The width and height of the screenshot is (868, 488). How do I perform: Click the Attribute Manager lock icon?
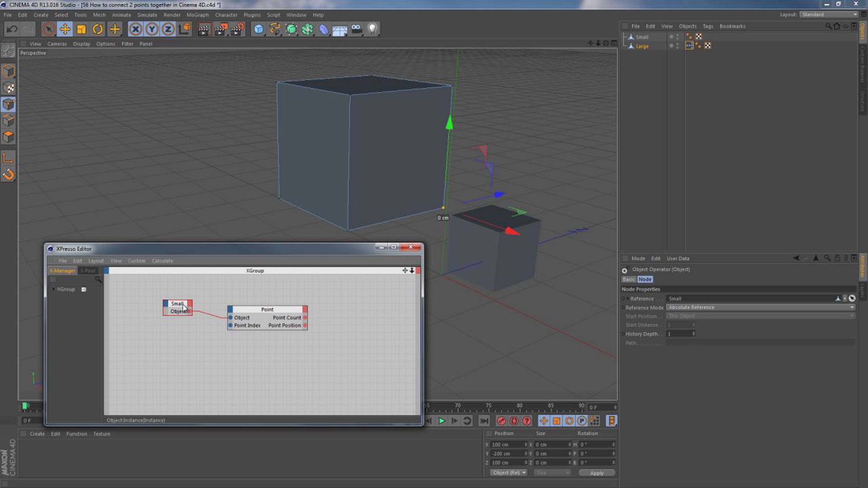click(x=837, y=258)
